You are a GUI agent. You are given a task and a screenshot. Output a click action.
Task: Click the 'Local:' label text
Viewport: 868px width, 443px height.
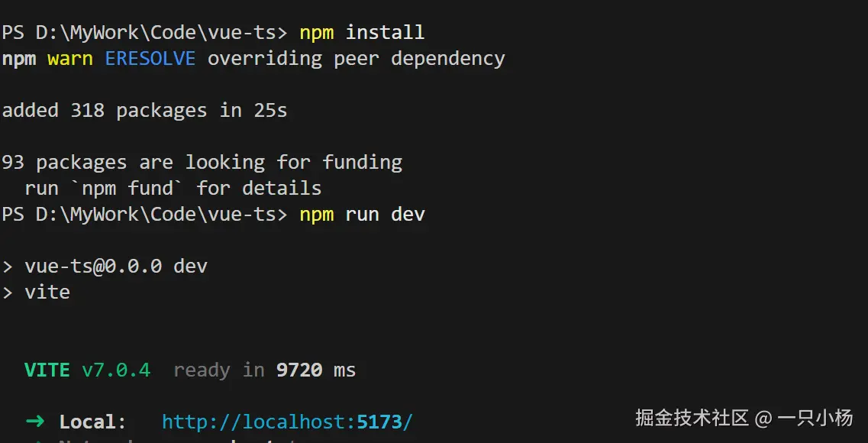pyautogui.click(x=93, y=422)
